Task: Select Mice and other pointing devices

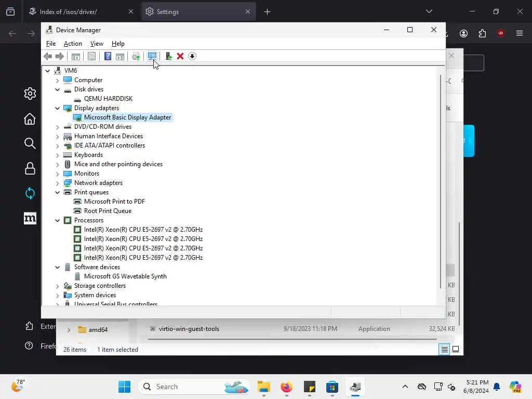Action: 118,164
